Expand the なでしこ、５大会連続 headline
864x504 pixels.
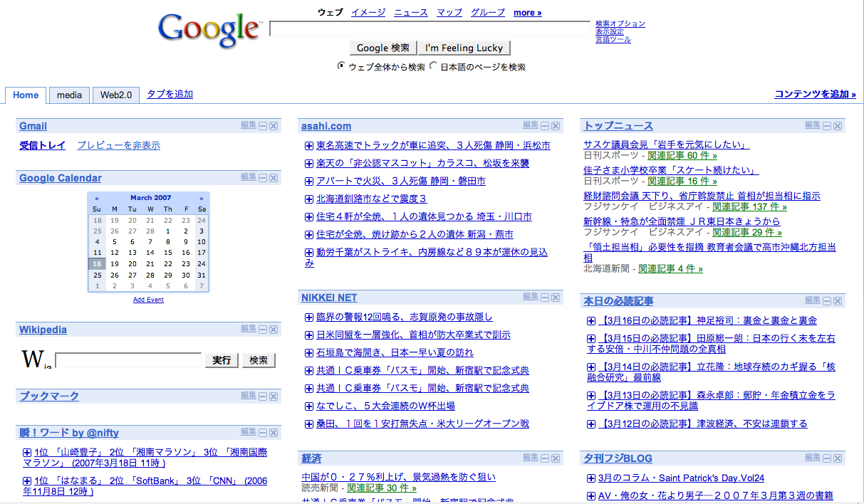309,406
